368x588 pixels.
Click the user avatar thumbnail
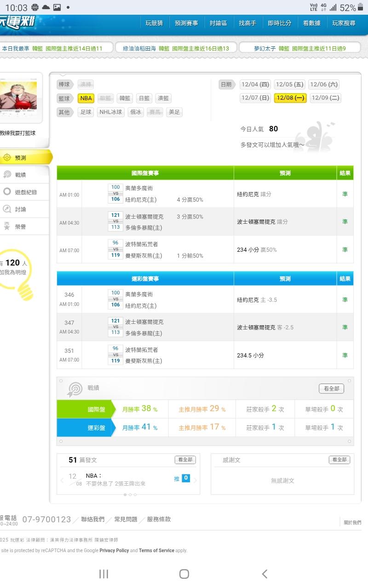pos(18,96)
